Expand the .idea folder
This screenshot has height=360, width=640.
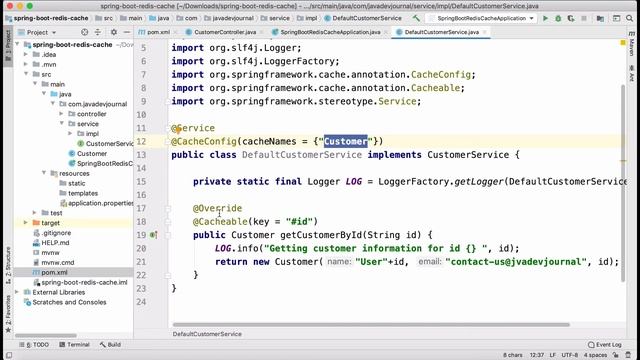(26, 54)
